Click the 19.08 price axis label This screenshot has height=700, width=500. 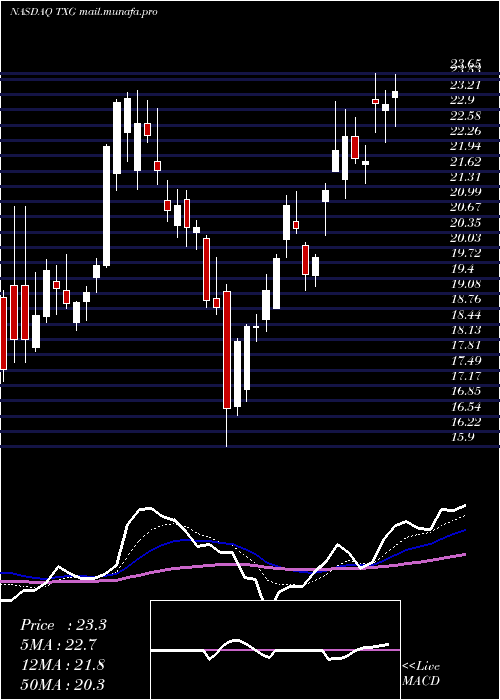466,283
